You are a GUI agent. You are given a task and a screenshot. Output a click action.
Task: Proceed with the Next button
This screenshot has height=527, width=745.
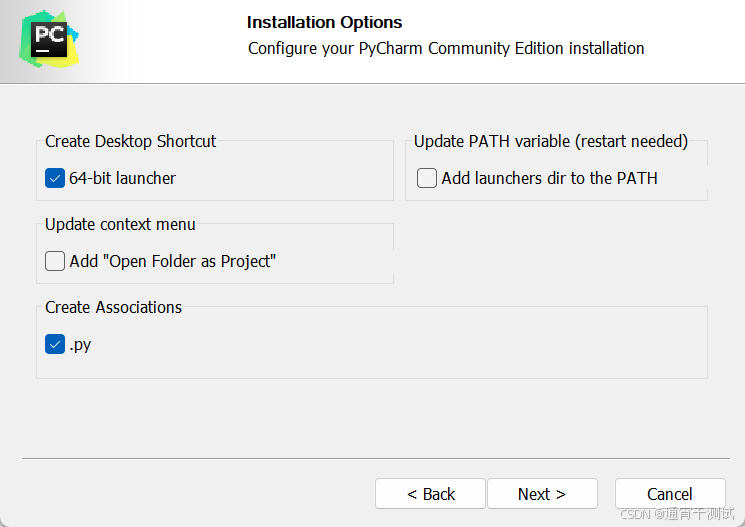click(542, 494)
